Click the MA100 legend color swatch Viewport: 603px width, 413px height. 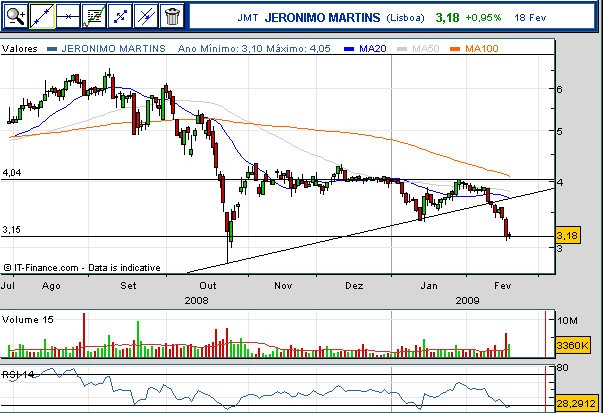[x=455, y=49]
